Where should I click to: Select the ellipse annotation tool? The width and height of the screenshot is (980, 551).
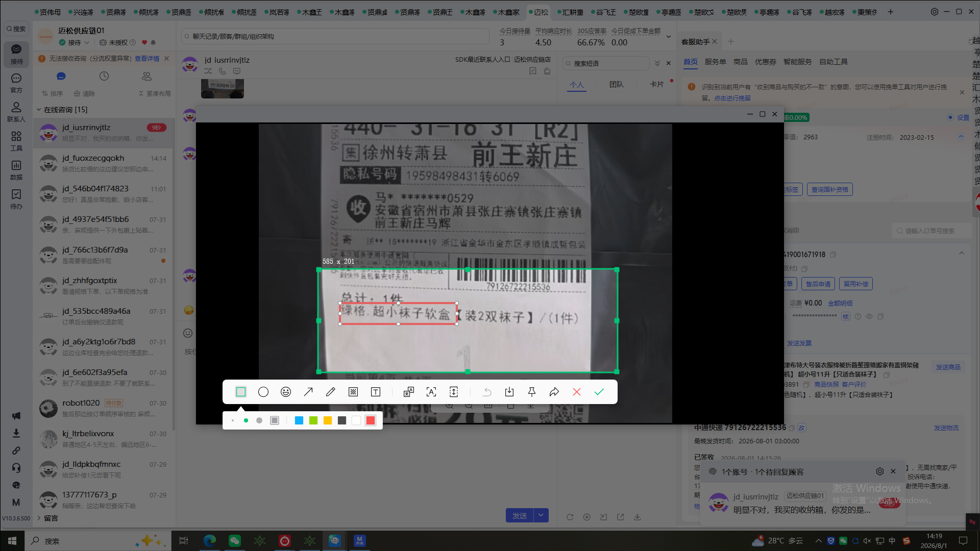[263, 392]
